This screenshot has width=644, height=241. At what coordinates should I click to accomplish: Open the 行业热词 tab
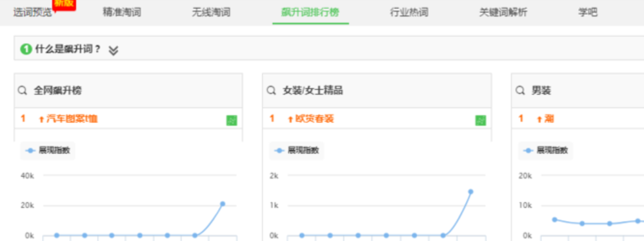pyautogui.click(x=409, y=12)
